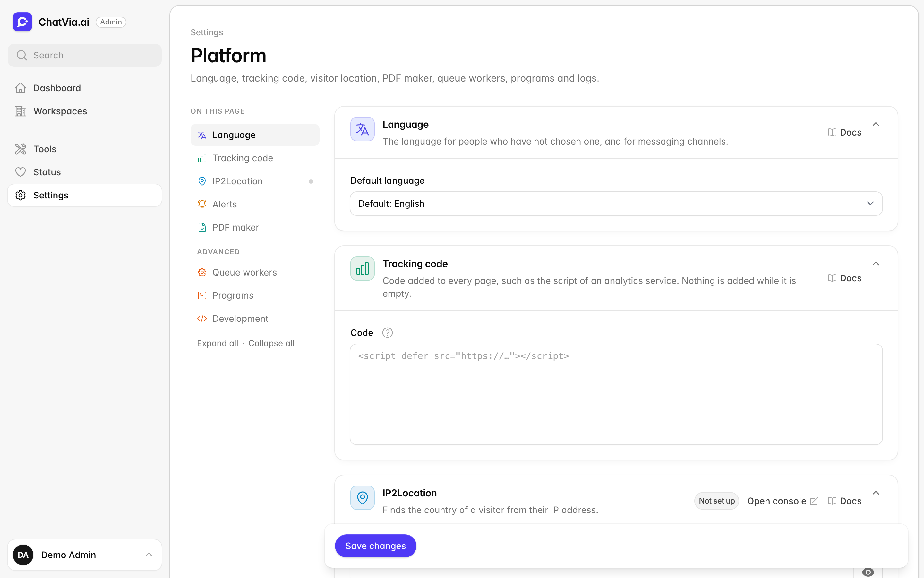The height and width of the screenshot is (578, 924).
Task: Expand the Demo Admin account menu chevron
Action: coord(149,555)
